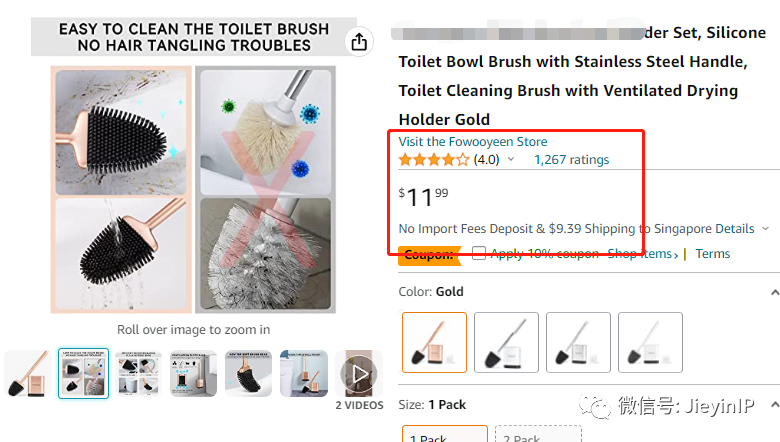This screenshot has height=442, width=780.
Task: Play the product videos thumbnail
Action: pos(359,374)
